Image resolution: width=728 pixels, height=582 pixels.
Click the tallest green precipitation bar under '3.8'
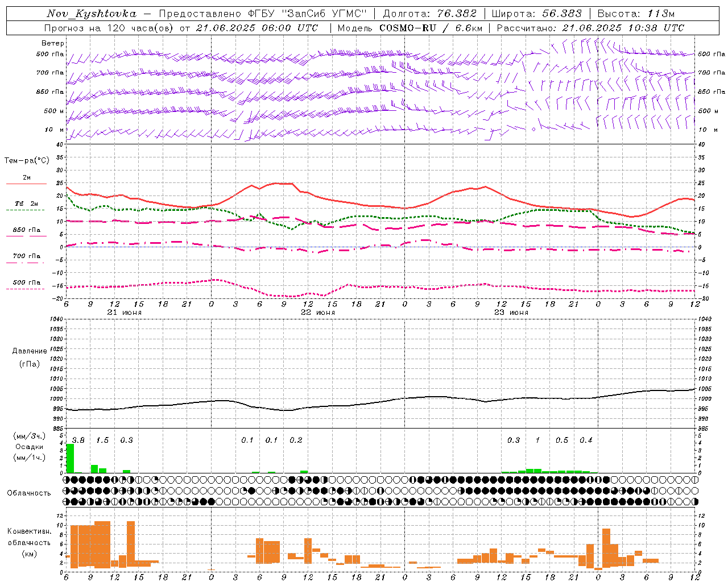pos(70,458)
